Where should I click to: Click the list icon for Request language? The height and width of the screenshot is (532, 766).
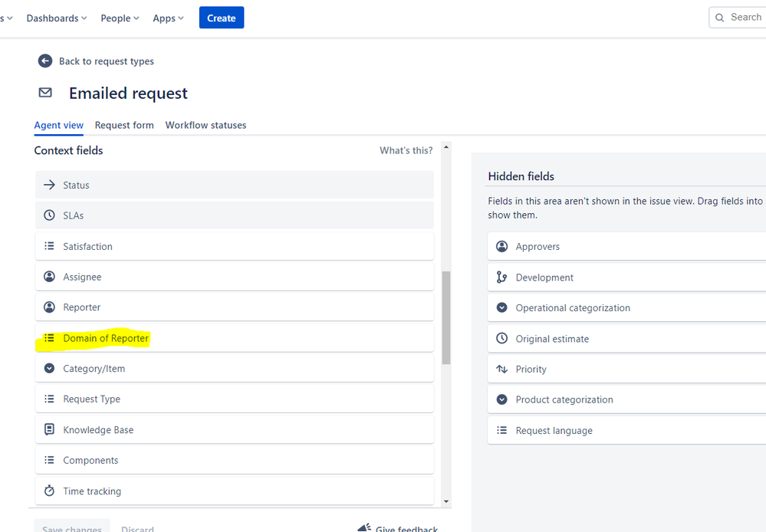pyautogui.click(x=501, y=430)
